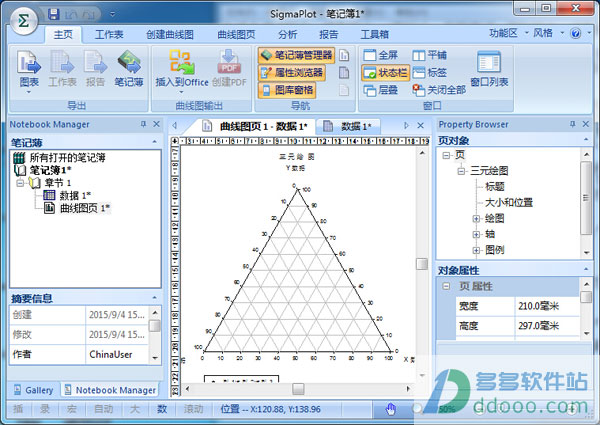The image size is (600, 425).
Task: Select 笔记簿1* in notebook tree
Action: pos(42,170)
